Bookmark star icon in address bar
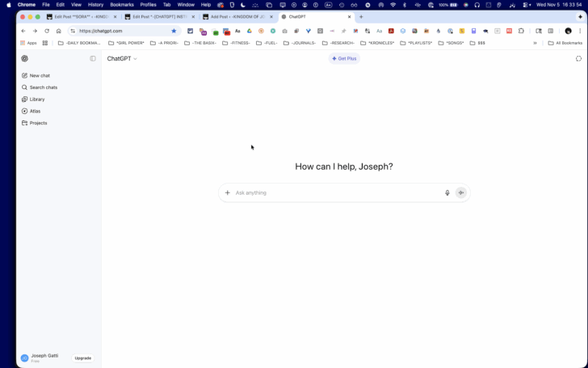The width and height of the screenshot is (588, 368). 174,31
